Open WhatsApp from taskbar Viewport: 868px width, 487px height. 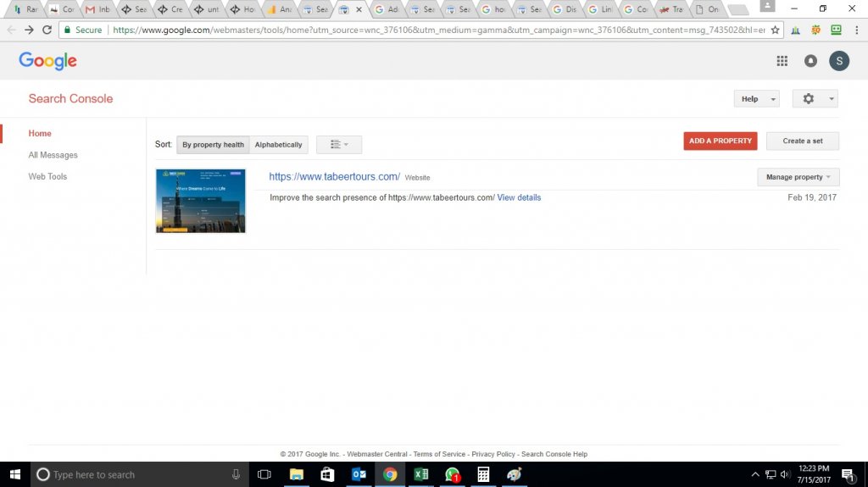point(453,474)
